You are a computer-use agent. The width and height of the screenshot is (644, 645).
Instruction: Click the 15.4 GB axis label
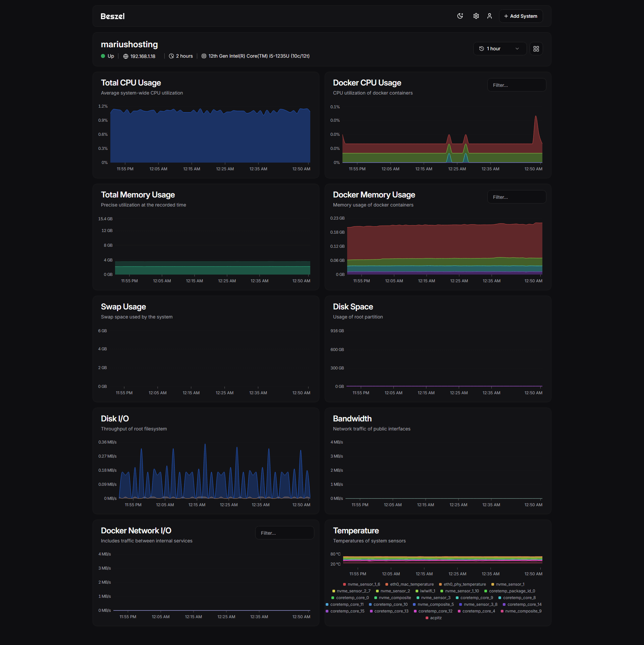[x=105, y=219]
